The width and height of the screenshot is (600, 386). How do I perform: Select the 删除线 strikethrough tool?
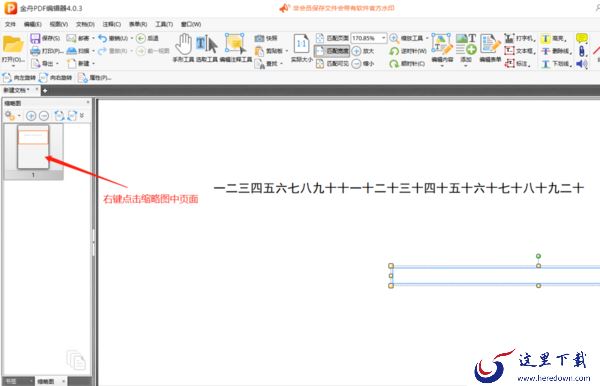(556, 51)
